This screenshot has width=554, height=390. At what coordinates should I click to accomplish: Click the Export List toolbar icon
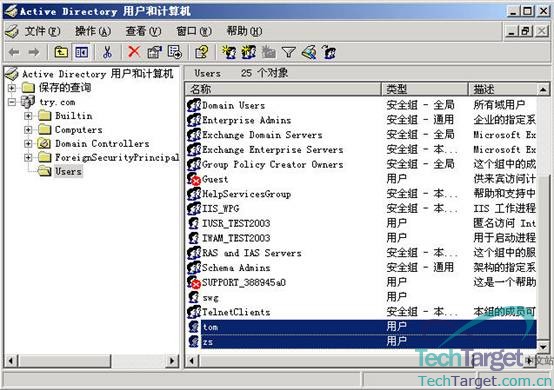175,52
